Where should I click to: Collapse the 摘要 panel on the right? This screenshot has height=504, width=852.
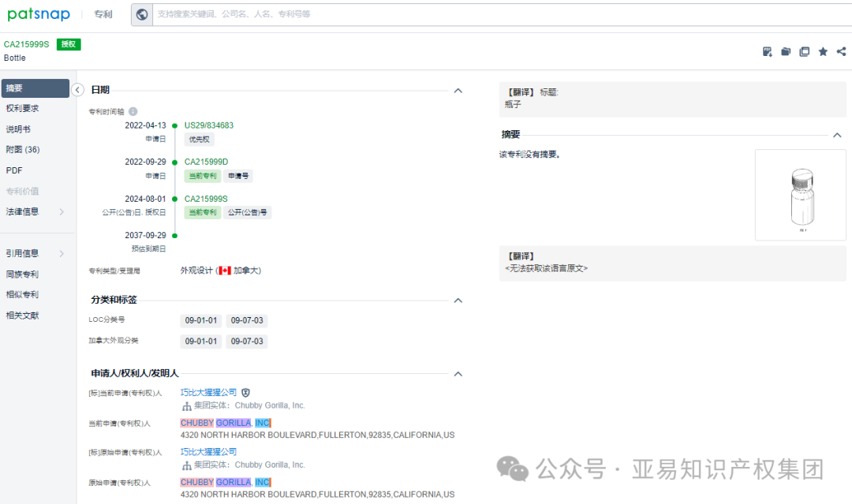837,133
